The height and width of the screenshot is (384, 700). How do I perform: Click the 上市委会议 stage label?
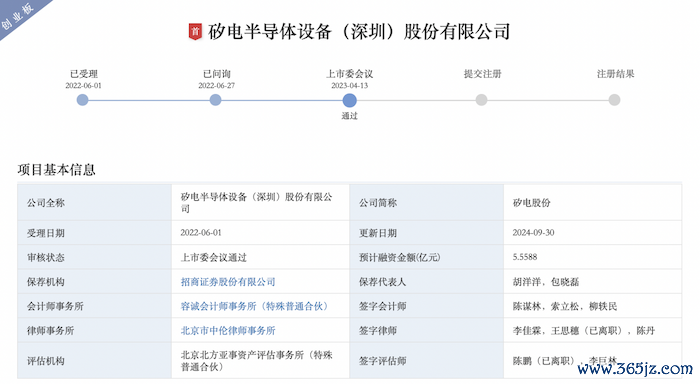(x=350, y=74)
